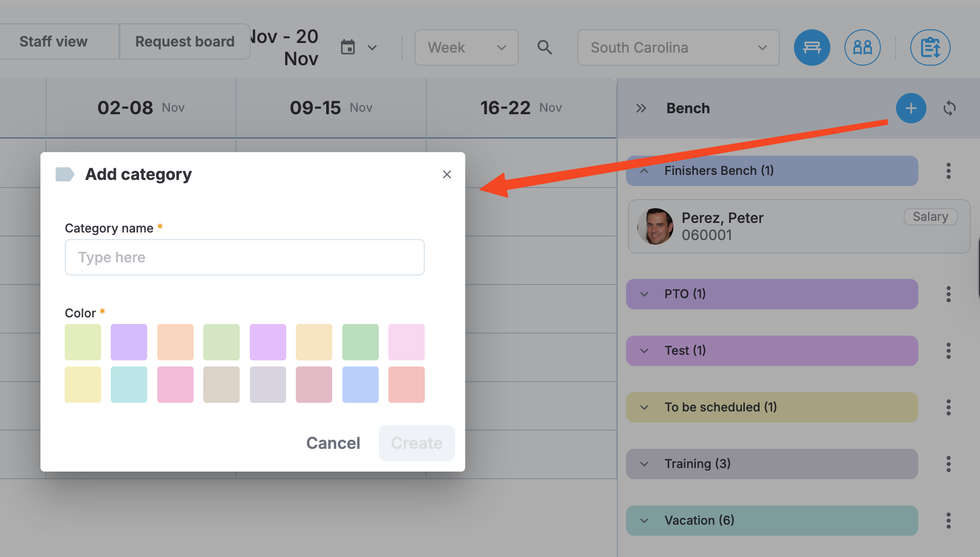This screenshot has height=557, width=980.
Task: Collapse the Bench panel with double chevron
Action: pos(641,108)
